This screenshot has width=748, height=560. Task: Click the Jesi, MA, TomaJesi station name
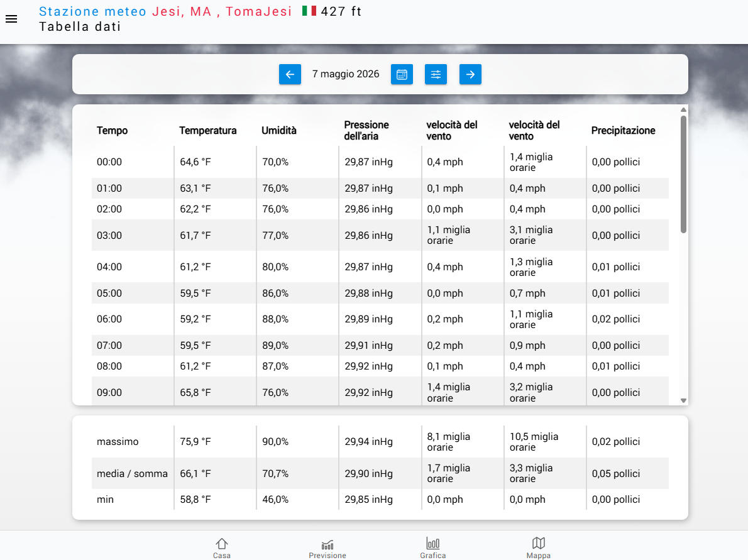(x=222, y=11)
